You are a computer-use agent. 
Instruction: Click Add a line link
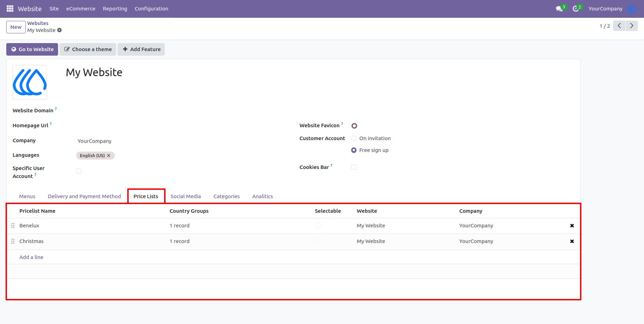tap(31, 257)
